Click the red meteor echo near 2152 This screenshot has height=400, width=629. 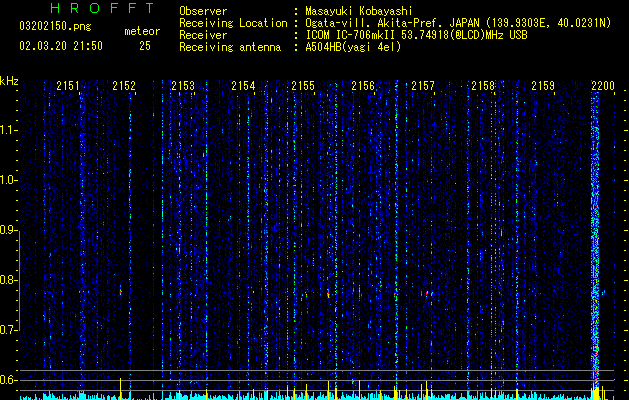[120, 290]
